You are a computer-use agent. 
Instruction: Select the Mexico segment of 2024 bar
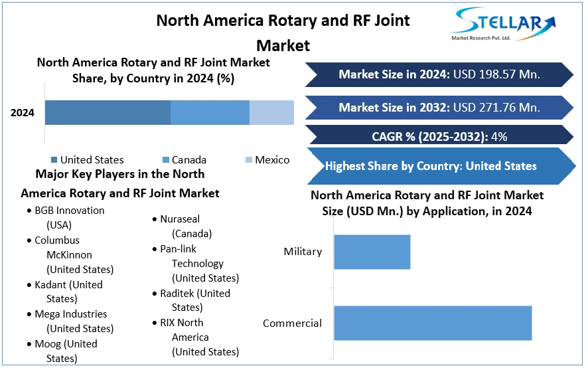click(x=272, y=113)
